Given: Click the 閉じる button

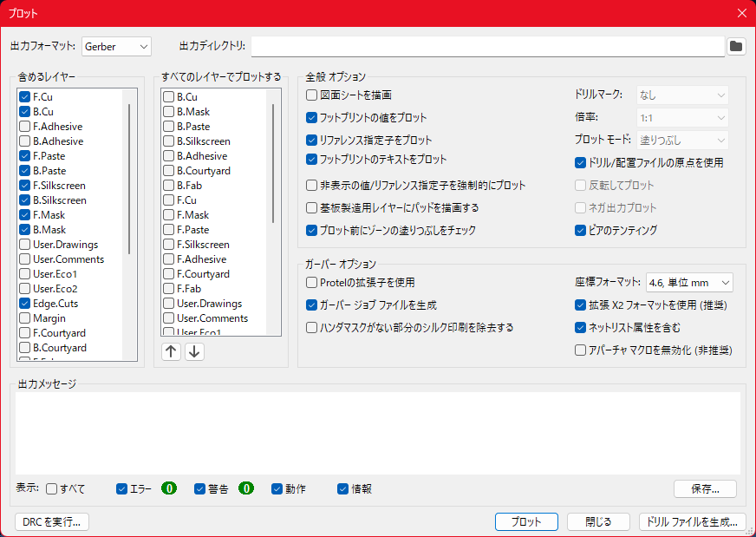Looking at the screenshot, I should [x=598, y=521].
